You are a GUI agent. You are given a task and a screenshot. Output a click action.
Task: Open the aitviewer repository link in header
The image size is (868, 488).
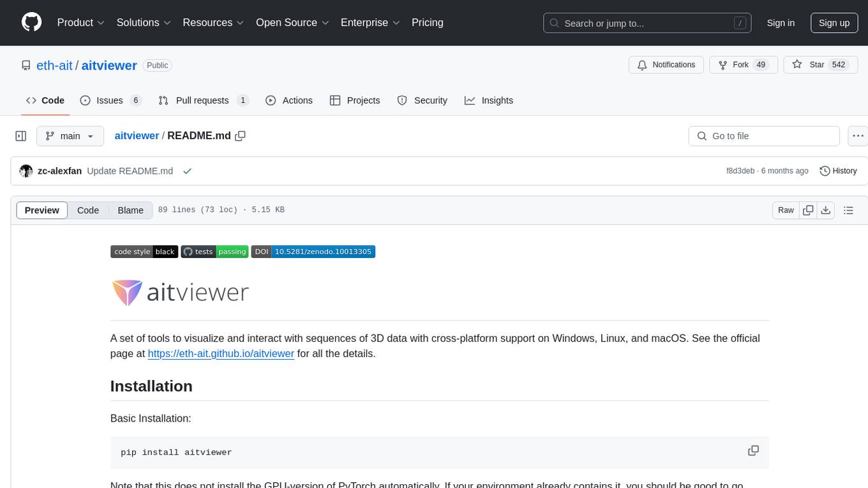tap(109, 65)
